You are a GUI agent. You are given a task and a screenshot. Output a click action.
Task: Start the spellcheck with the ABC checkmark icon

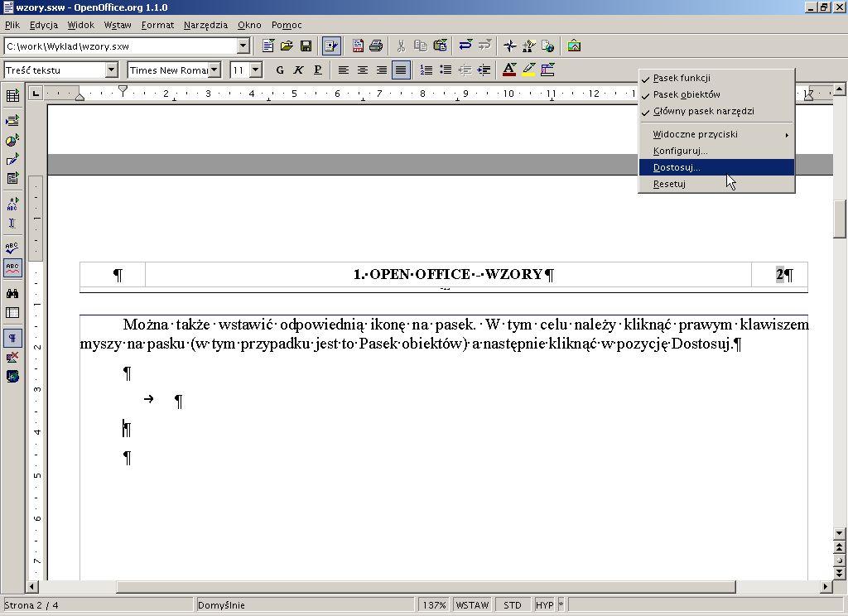tap(12, 248)
